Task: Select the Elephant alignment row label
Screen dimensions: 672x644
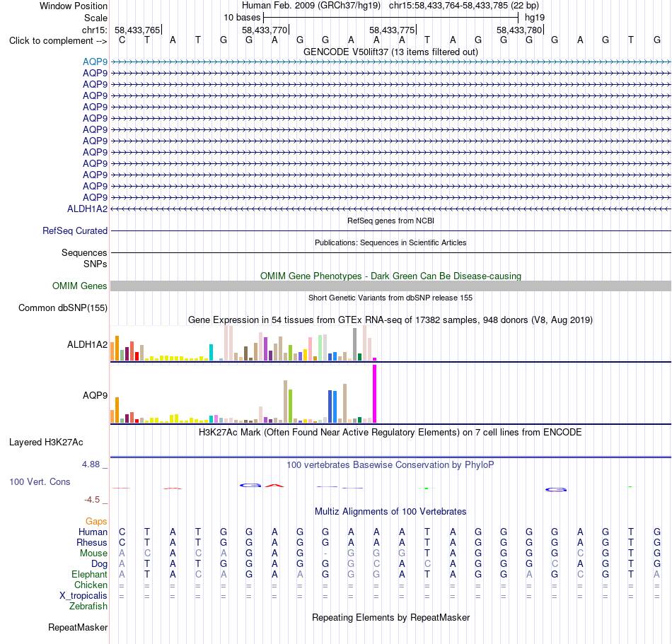Action: pos(90,574)
